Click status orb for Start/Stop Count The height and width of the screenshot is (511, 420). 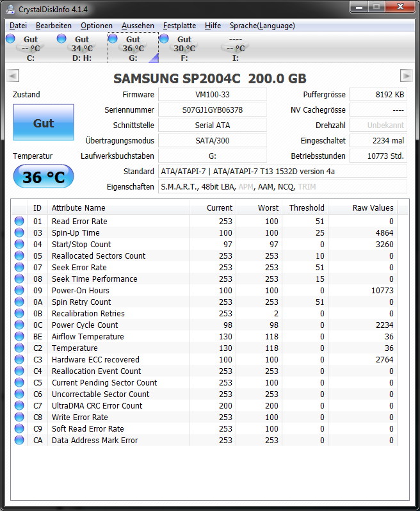[x=19, y=244]
